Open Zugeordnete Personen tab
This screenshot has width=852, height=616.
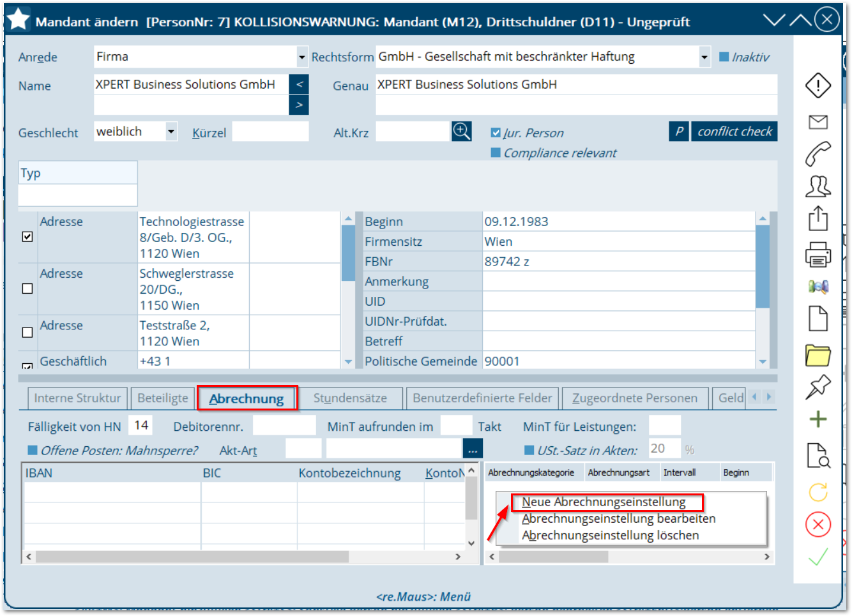635,398
